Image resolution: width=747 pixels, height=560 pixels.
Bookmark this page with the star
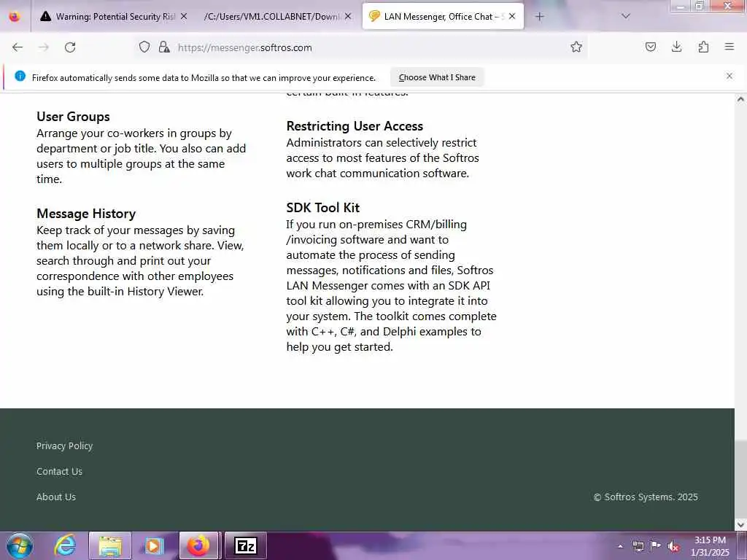[x=576, y=47]
